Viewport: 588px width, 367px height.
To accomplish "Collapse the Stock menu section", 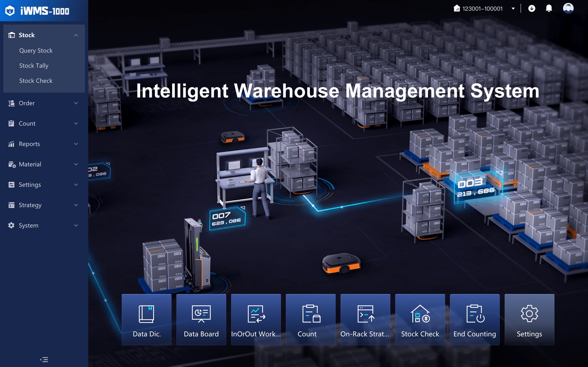I will coord(44,35).
